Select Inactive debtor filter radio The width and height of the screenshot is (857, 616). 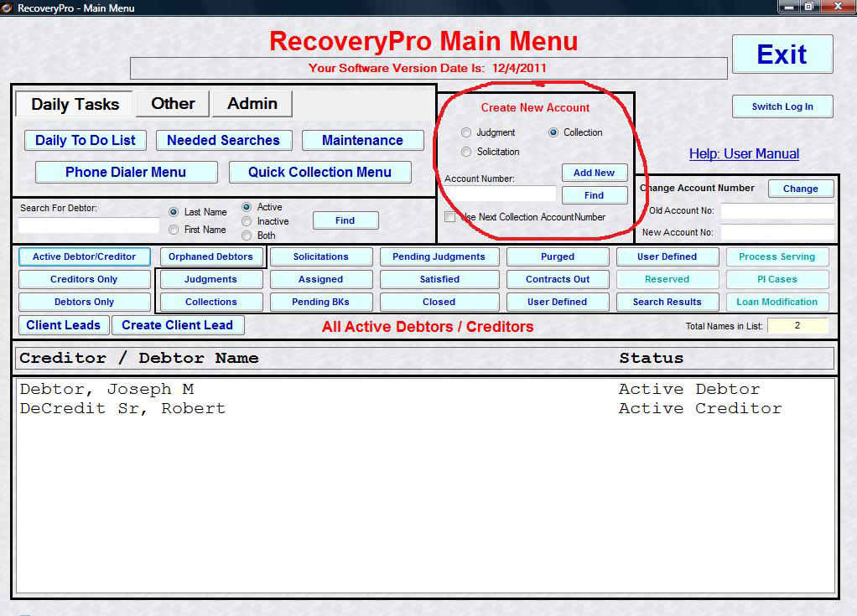coord(247,221)
